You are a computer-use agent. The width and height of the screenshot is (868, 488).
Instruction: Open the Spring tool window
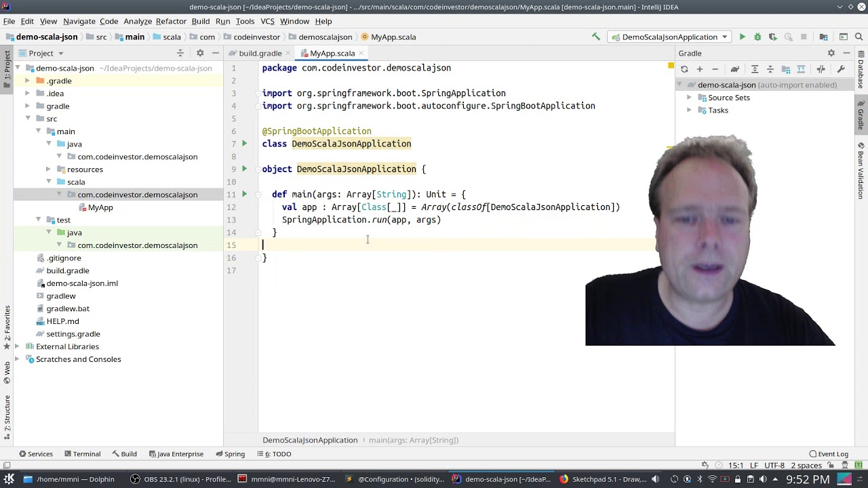point(229,454)
